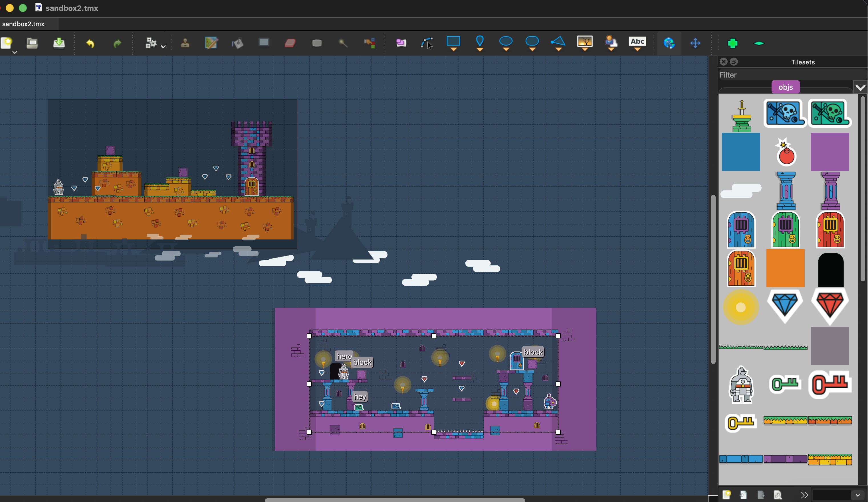The width and height of the screenshot is (868, 502).
Task: Expand the tileset tabs chevron dropdown
Action: [860, 88]
